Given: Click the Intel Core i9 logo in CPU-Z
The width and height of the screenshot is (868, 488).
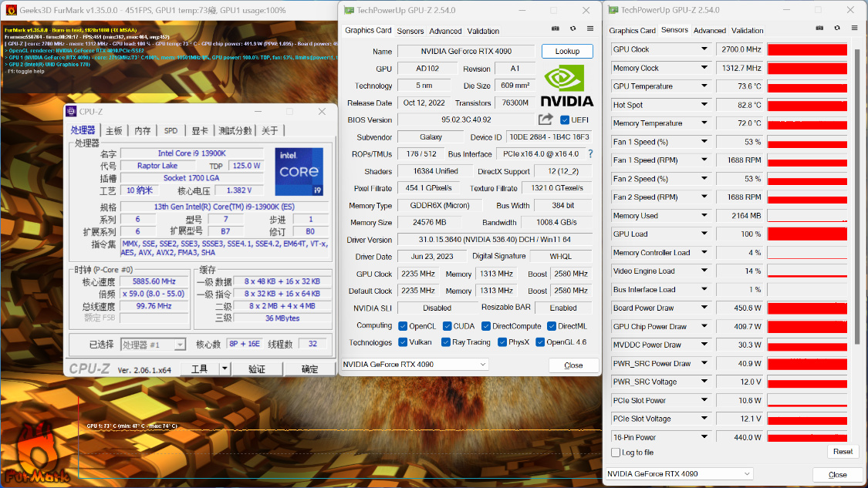Looking at the screenshot, I should pyautogui.click(x=299, y=171).
